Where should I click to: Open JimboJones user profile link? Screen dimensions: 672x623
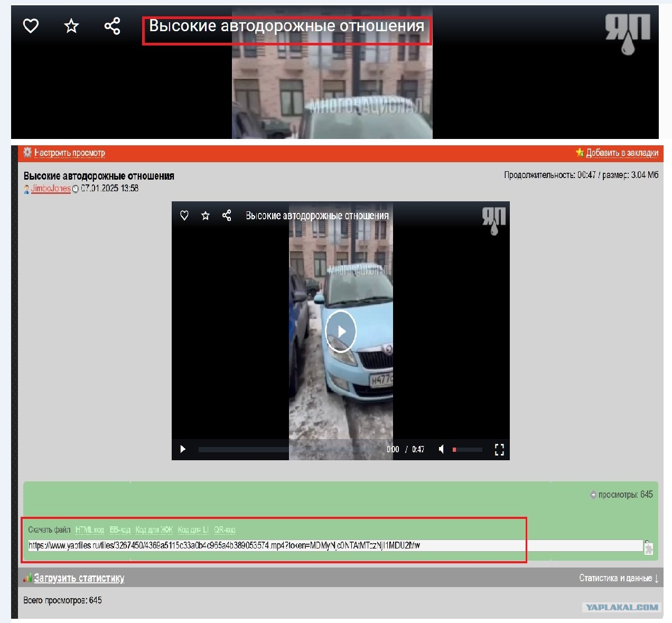pyautogui.click(x=51, y=188)
